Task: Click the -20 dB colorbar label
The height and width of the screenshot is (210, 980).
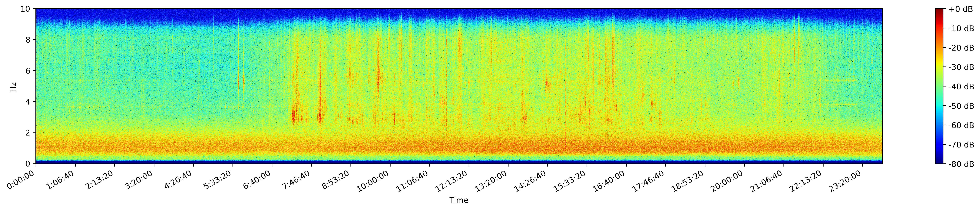Action: coord(961,48)
